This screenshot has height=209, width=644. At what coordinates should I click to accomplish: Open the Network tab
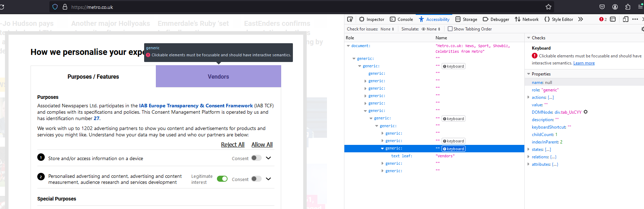526,19
